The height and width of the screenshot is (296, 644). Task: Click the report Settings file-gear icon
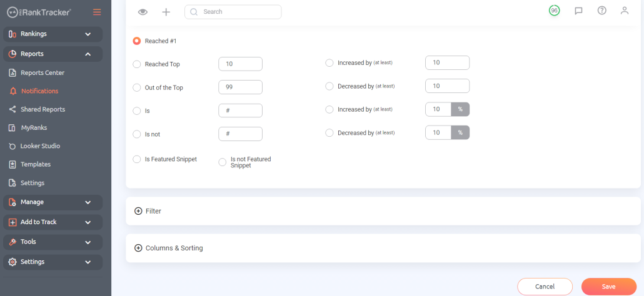coord(13,183)
